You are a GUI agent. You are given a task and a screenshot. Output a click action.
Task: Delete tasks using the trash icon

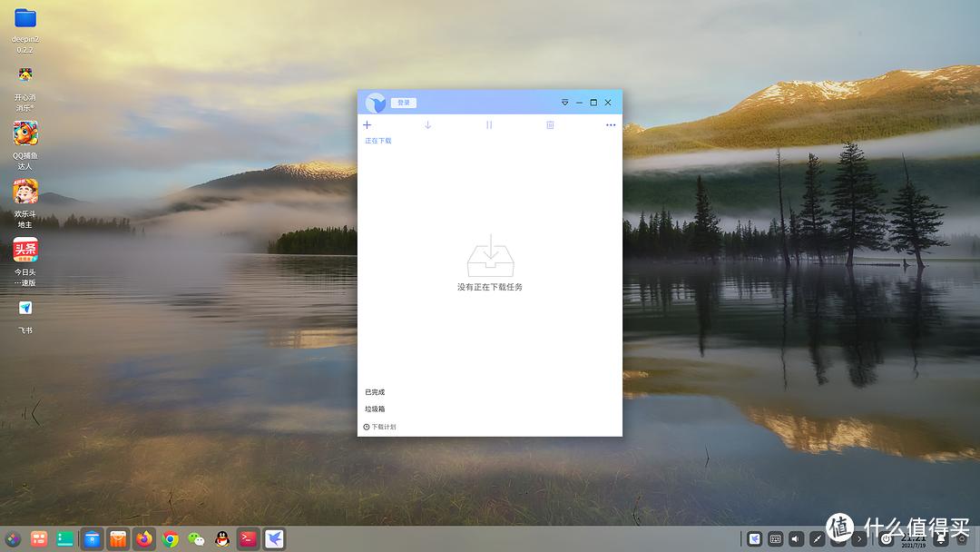[x=550, y=124]
